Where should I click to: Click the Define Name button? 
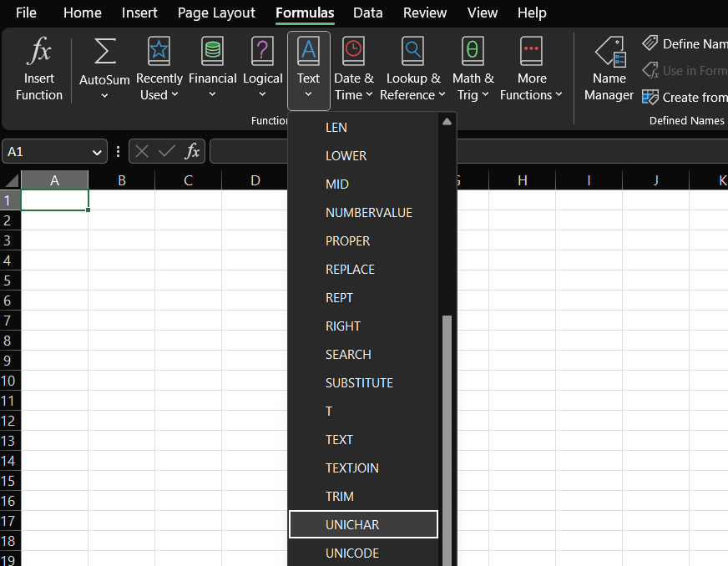[x=685, y=43]
